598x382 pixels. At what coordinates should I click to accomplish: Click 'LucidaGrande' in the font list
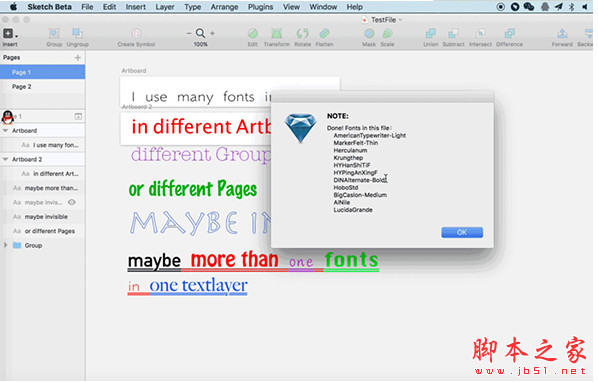pyautogui.click(x=353, y=210)
